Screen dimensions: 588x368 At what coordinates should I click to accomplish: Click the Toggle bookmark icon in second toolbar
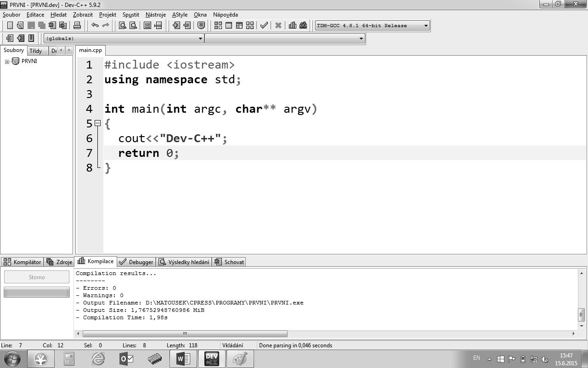pos(20,38)
